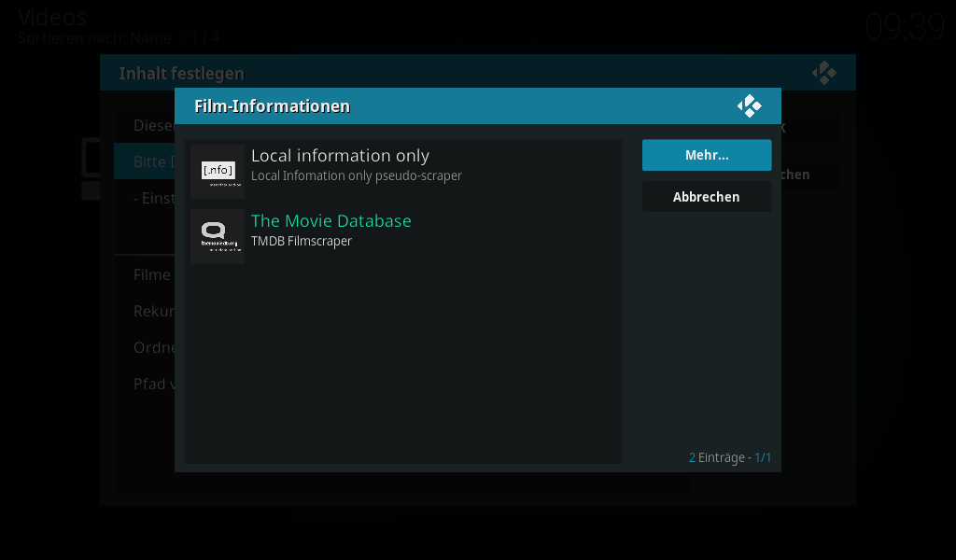Select the Local information only scraper
The width and height of the screenshot is (956, 560).
pos(403,171)
